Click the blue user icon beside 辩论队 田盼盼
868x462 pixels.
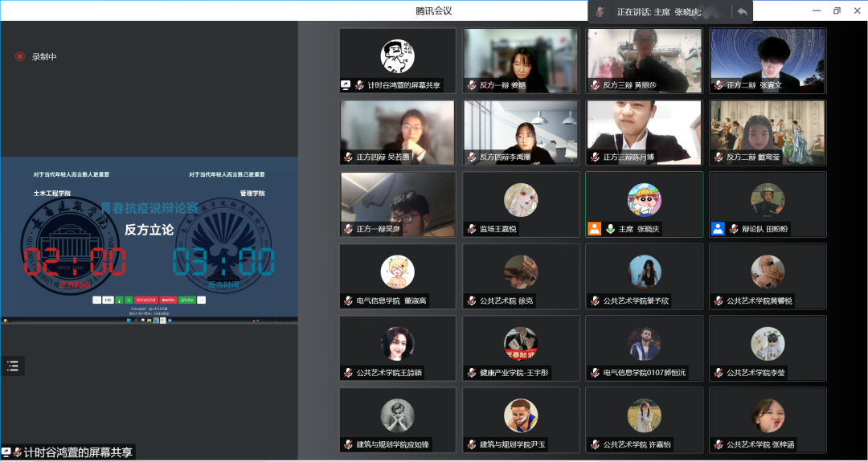coord(718,228)
